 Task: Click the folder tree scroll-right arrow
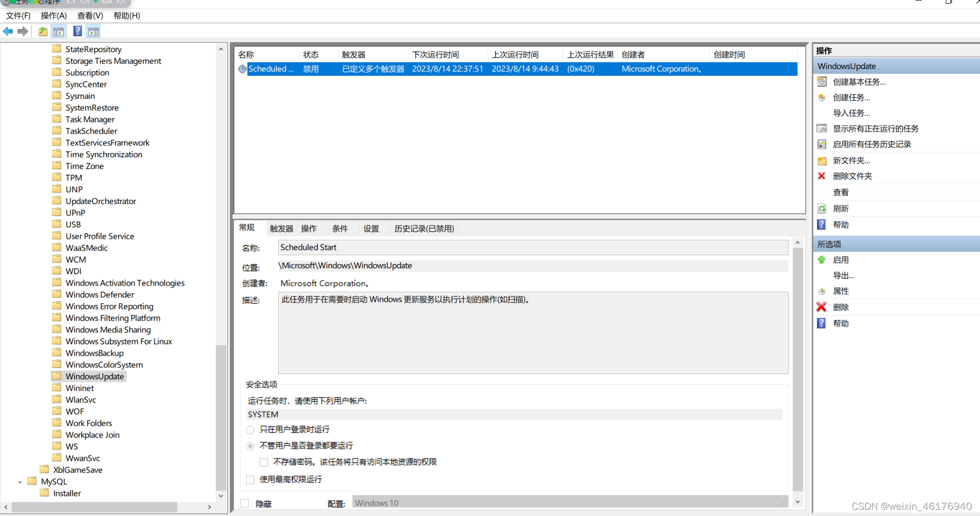pyautogui.click(x=210, y=507)
